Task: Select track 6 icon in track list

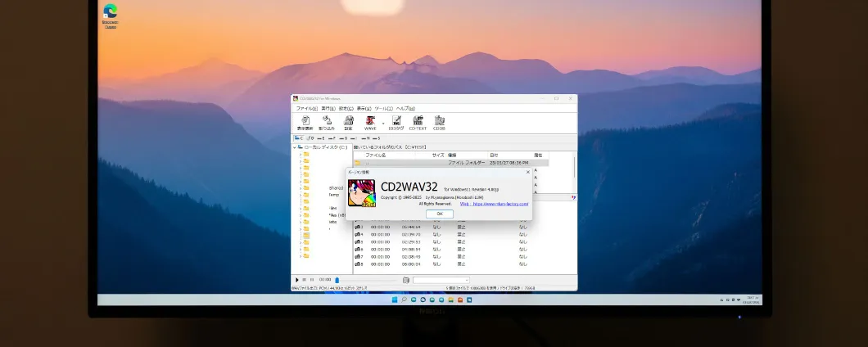Action: pos(359,249)
